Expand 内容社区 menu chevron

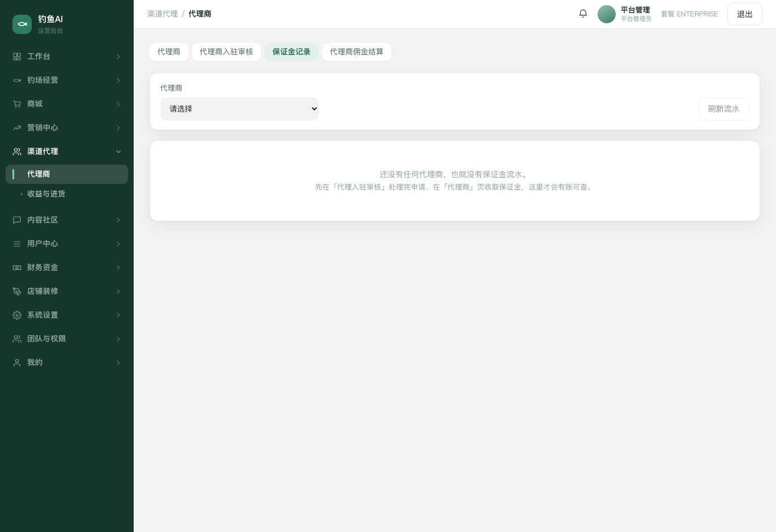click(118, 220)
